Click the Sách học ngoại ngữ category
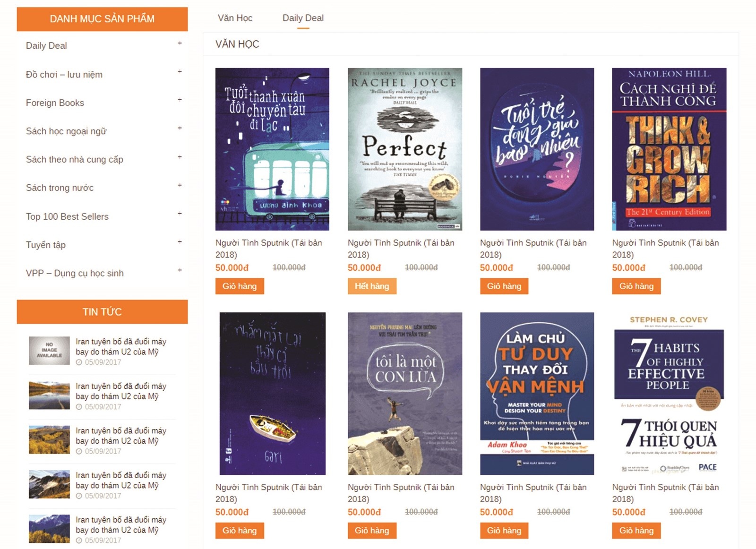This screenshot has height=549, width=756. point(66,131)
